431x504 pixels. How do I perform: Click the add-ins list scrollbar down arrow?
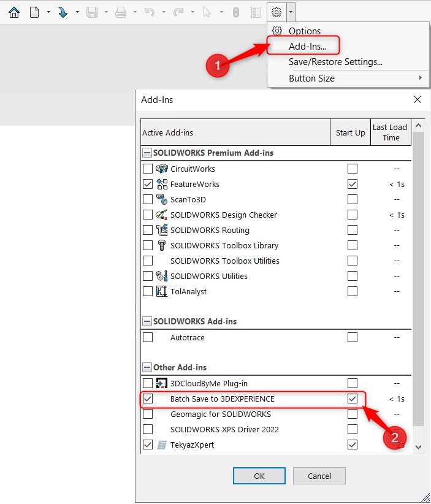(419, 447)
